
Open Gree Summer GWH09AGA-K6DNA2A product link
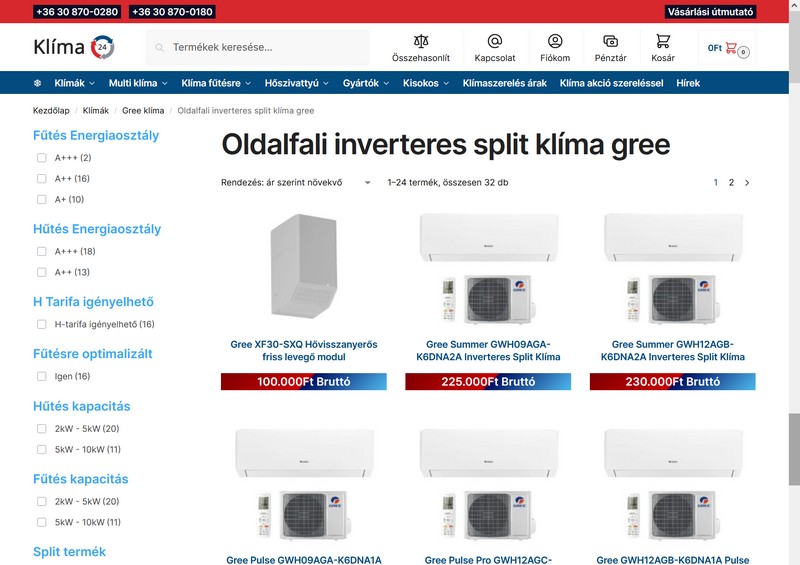click(488, 350)
